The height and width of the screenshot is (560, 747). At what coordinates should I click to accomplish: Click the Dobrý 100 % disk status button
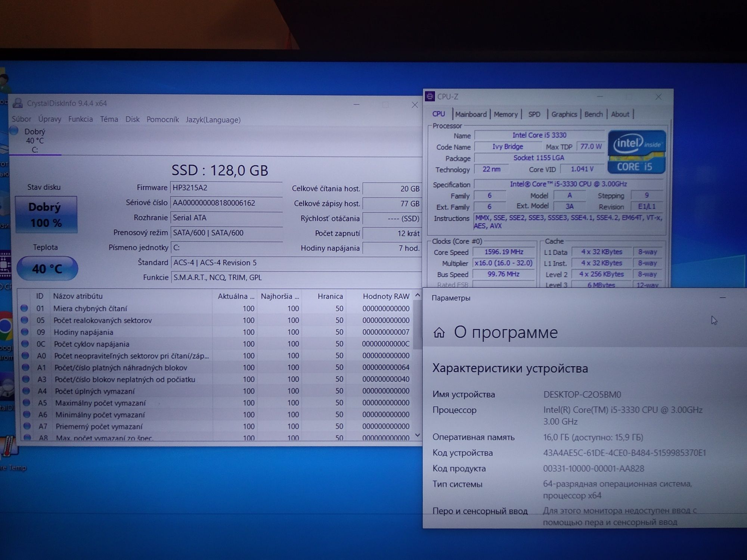coord(46,215)
